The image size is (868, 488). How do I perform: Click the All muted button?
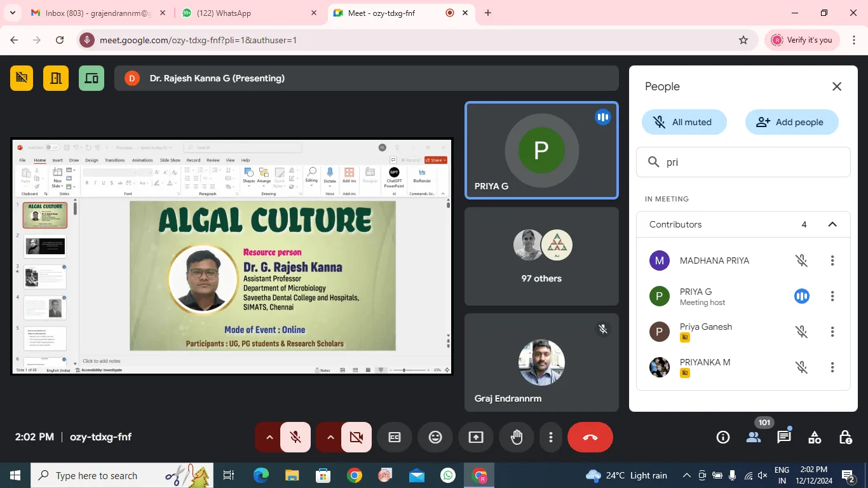[x=684, y=122]
